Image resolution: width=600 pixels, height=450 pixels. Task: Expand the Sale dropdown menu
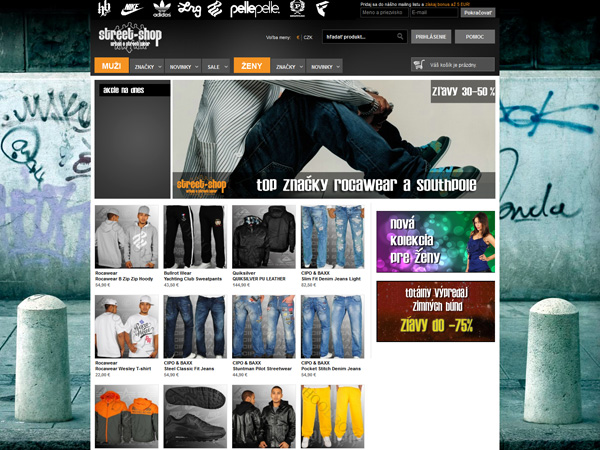click(215, 66)
